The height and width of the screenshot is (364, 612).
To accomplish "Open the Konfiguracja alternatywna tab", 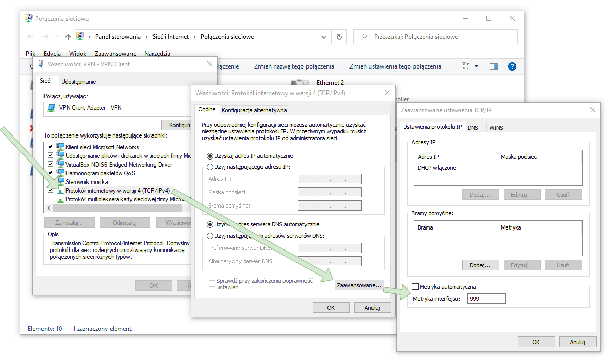I will (254, 110).
